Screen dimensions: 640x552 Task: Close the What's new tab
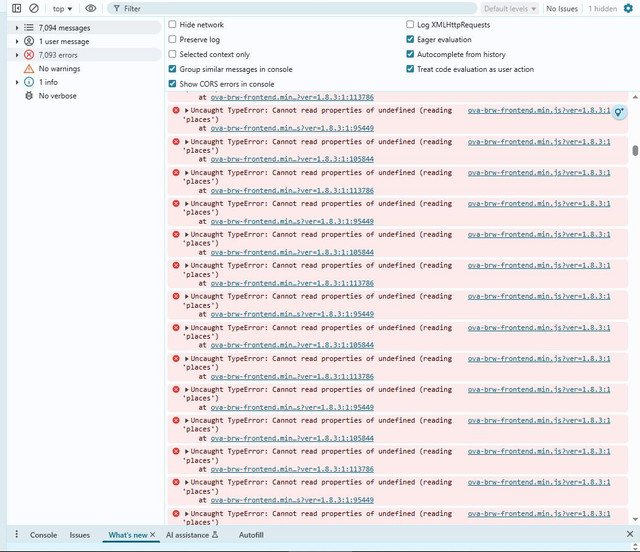[152, 534]
